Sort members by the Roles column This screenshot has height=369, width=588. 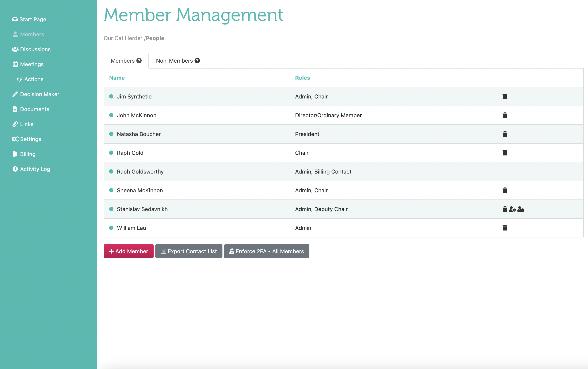(x=302, y=78)
